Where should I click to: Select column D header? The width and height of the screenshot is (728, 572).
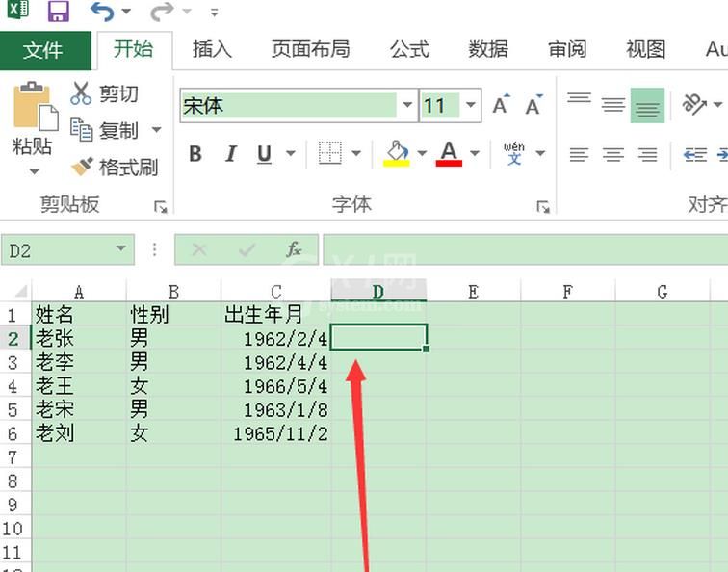click(378, 291)
